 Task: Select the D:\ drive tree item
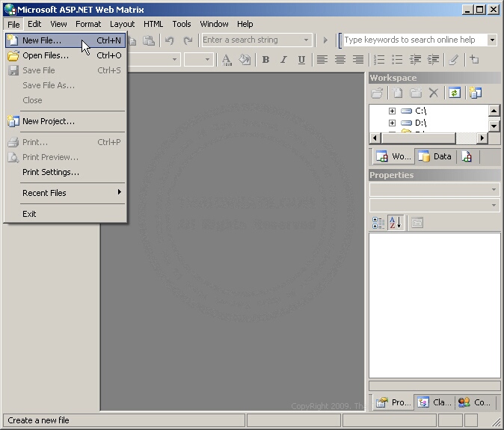coord(421,123)
